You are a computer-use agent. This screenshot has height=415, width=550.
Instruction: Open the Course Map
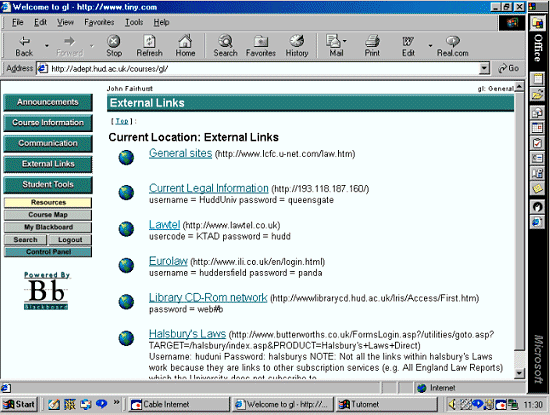(48, 215)
